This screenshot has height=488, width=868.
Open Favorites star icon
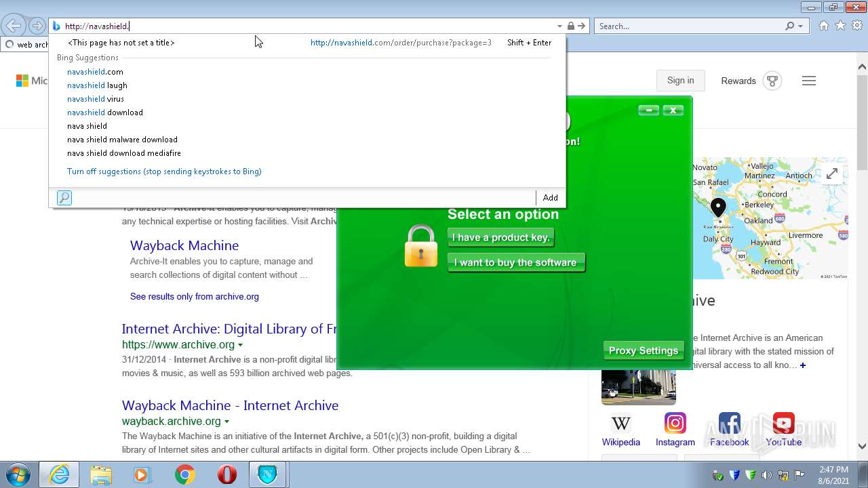[840, 26]
